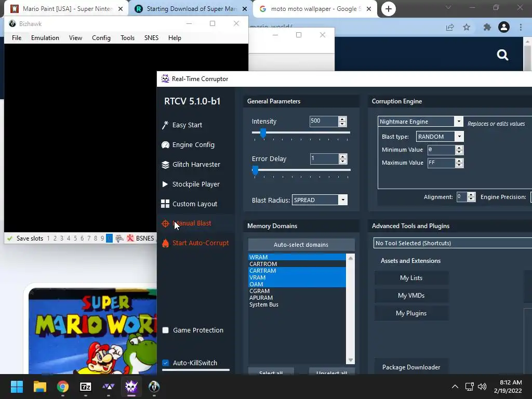Select APURAM memory domain
This screenshot has width=532, height=399.
click(297, 298)
